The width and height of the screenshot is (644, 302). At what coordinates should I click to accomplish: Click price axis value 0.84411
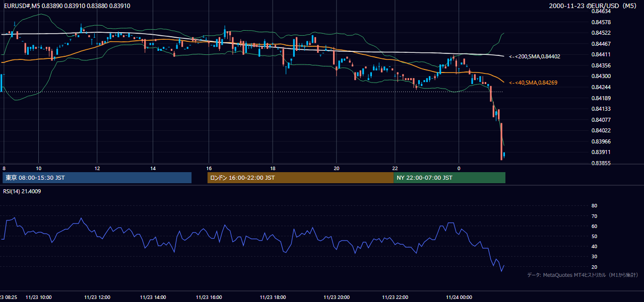pos(601,55)
